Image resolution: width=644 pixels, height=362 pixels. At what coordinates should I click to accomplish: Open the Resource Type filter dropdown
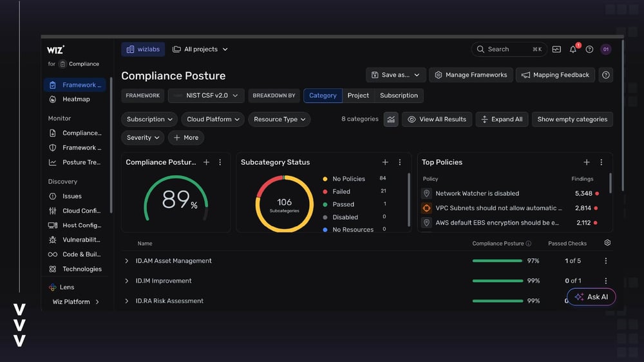pyautogui.click(x=279, y=119)
